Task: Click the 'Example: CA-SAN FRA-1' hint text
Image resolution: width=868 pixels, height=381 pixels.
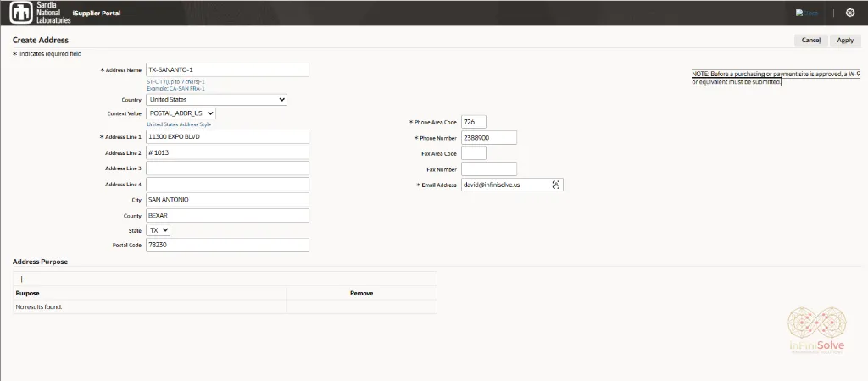Action: (176, 88)
